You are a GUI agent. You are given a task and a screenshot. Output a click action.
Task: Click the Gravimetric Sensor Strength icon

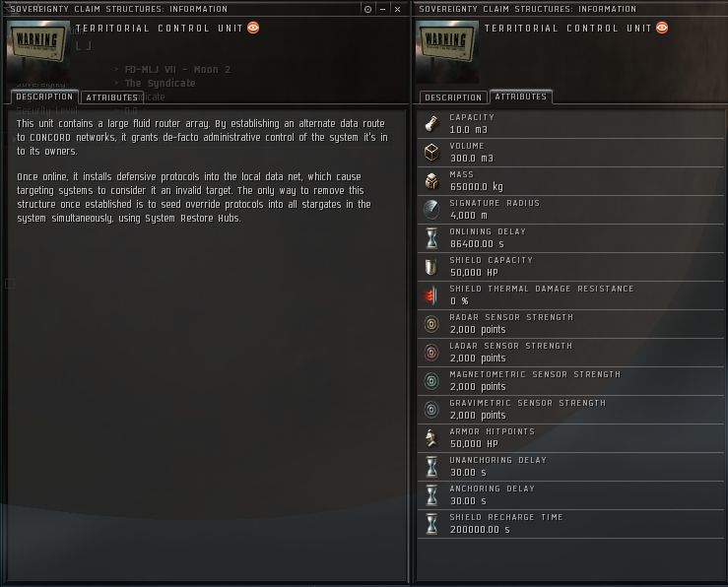click(x=431, y=410)
